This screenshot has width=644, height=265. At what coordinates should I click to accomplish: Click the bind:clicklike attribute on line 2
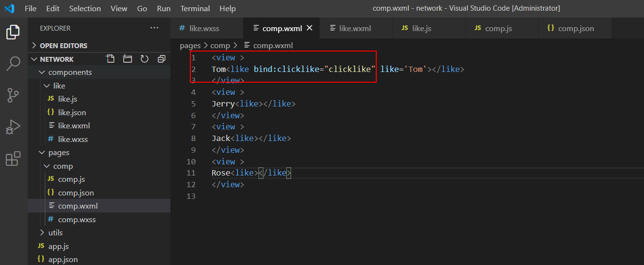tap(287, 69)
